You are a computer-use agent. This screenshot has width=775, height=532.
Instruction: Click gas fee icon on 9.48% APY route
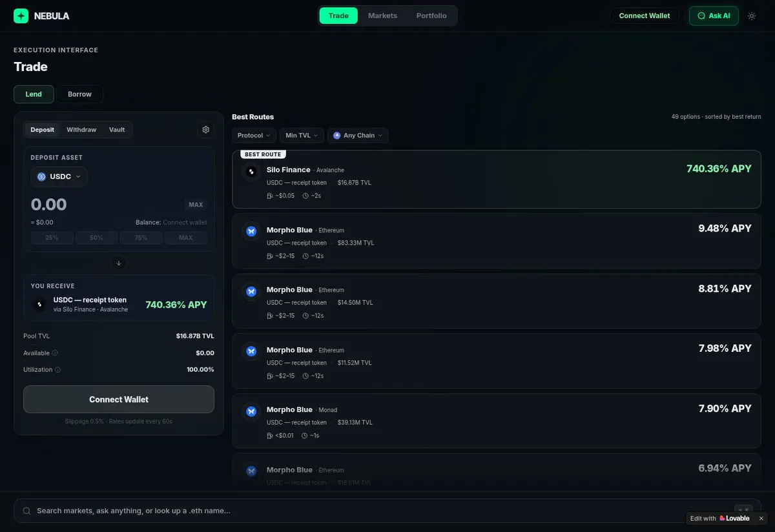point(270,256)
